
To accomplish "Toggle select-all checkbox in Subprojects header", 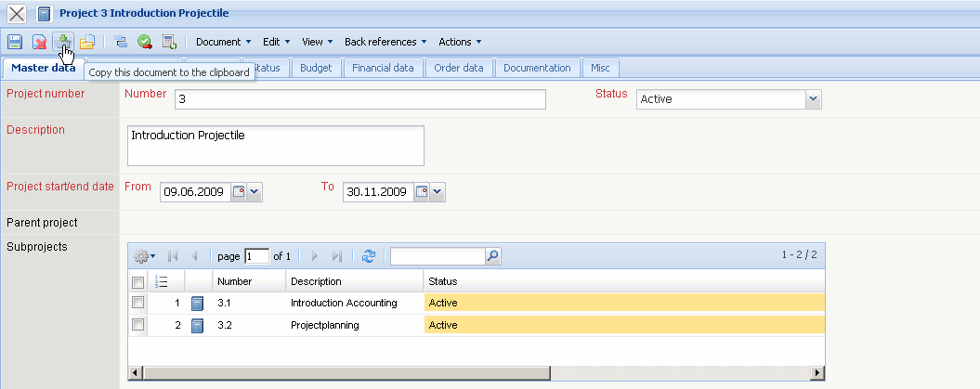I will point(137,281).
